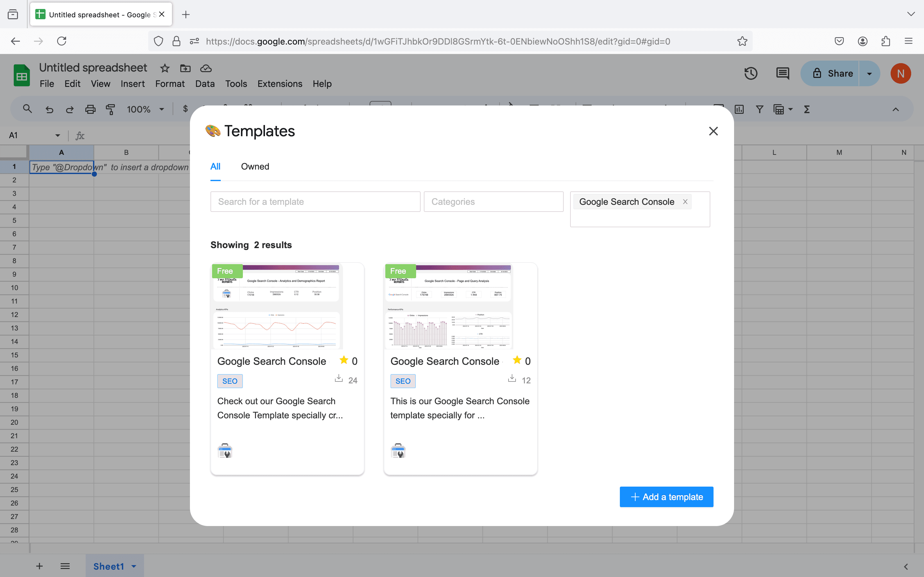Open the comments panel icon
Viewport: 924px width, 577px height.
click(x=782, y=73)
